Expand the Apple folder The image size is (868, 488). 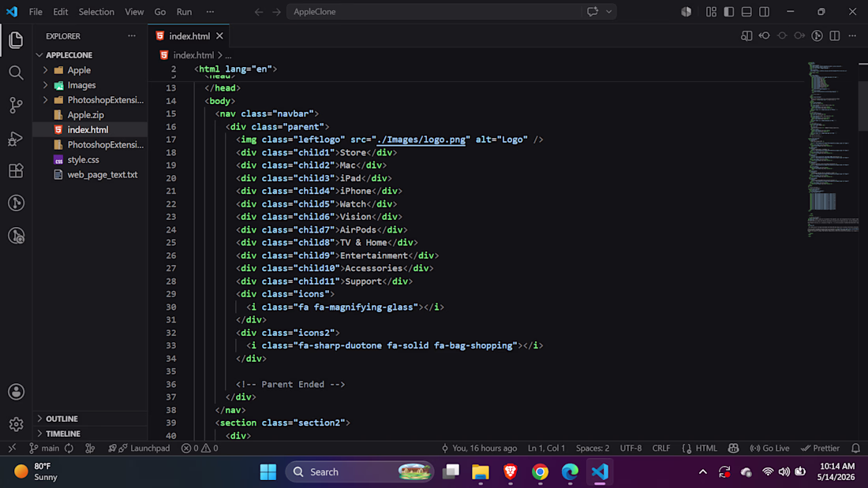tap(46, 70)
